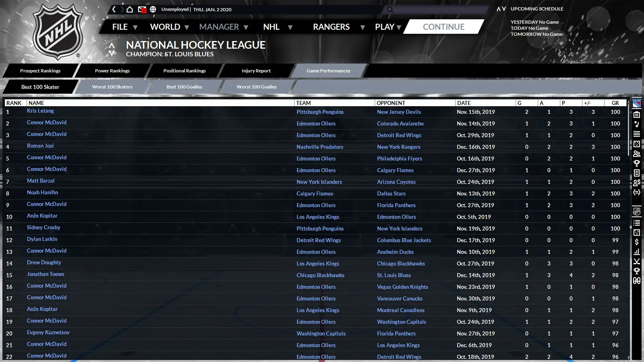Image resolution: width=644 pixels, height=362 pixels.
Task: Open the three-line roster icon under the Rangers logo
Action: 637,134
